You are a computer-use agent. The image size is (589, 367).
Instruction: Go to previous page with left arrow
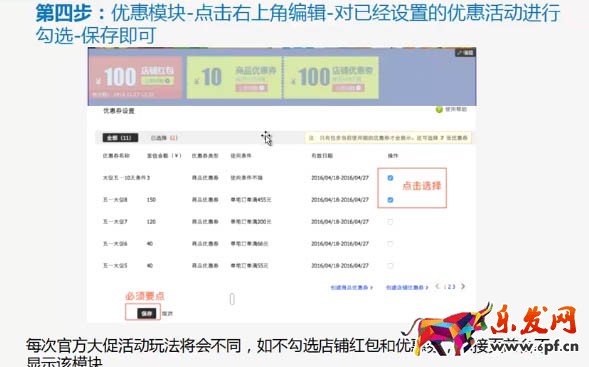pos(437,287)
